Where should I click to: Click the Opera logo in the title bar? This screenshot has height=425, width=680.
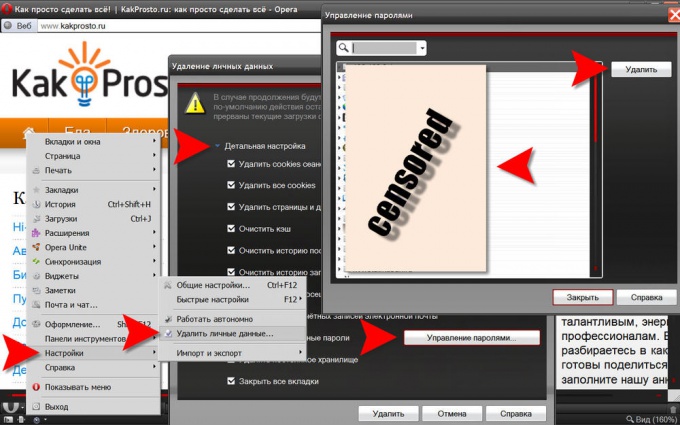pyautogui.click(x=8, y=8)
